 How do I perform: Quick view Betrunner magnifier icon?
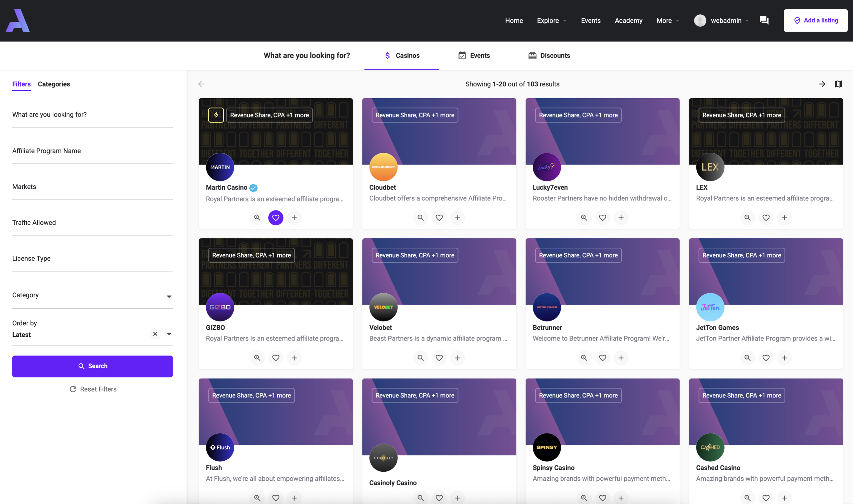point(584,358)
